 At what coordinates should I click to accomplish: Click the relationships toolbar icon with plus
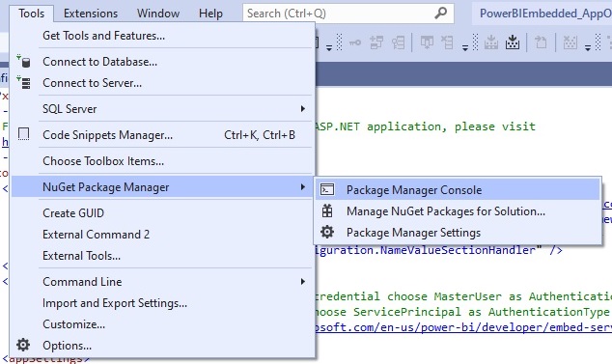376,42
